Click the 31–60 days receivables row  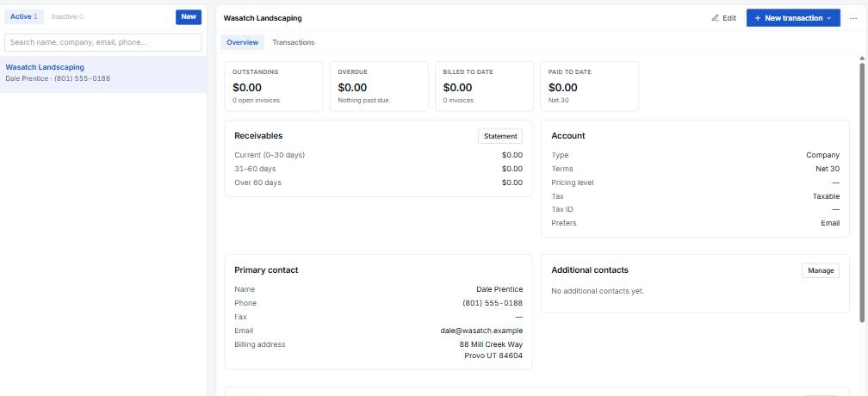click(378, 169)
